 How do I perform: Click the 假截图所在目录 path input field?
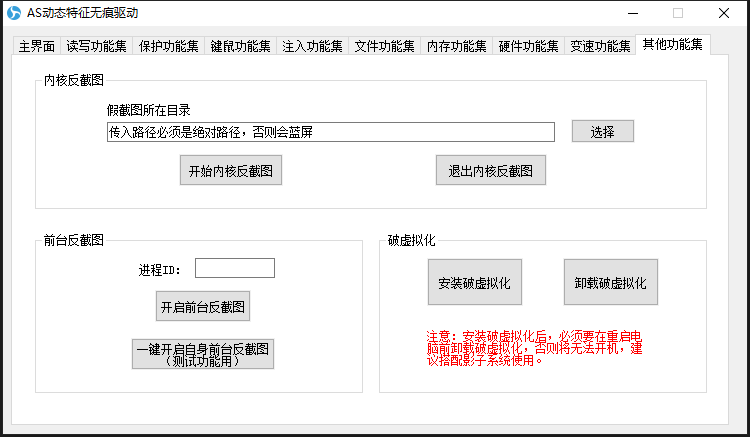(x=330, y=132)
